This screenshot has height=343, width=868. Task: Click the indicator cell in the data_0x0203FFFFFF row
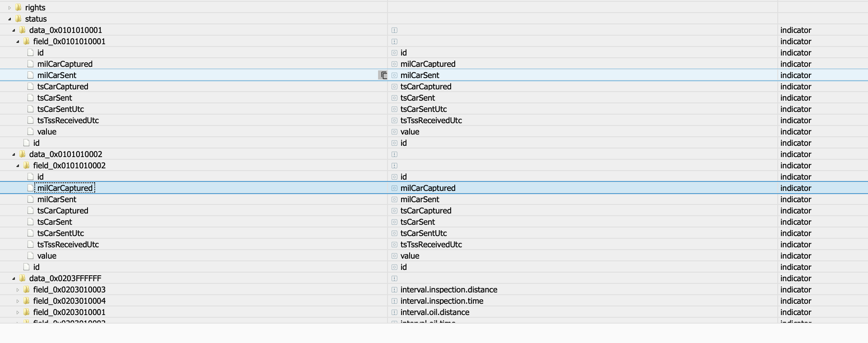[796, 278]
